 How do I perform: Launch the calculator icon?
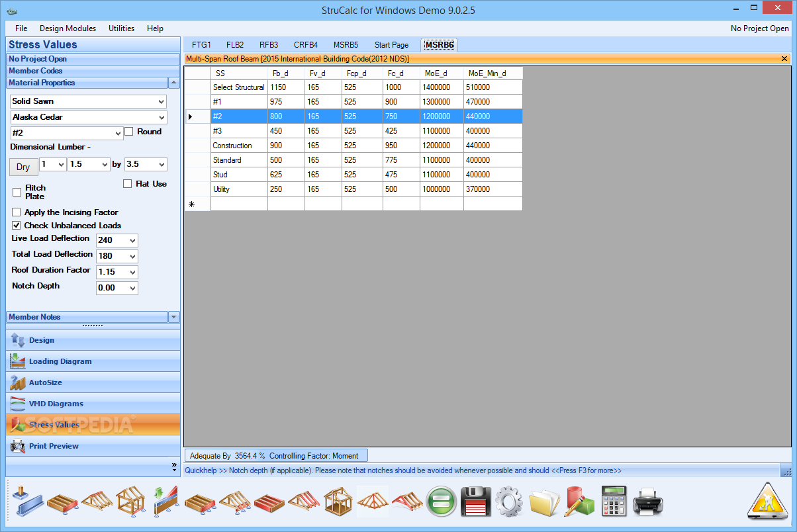click(x=615, y=502)
